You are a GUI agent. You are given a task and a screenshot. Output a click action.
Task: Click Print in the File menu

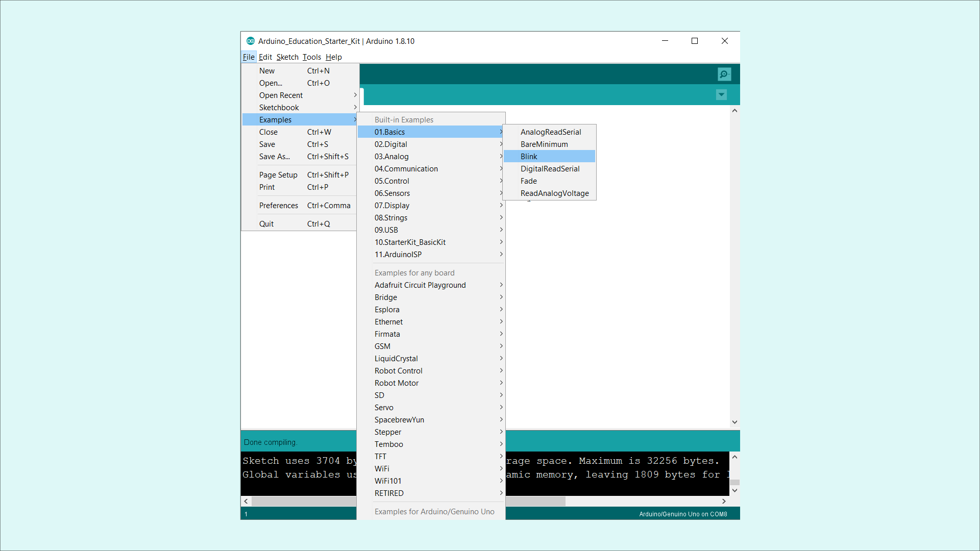300,187
